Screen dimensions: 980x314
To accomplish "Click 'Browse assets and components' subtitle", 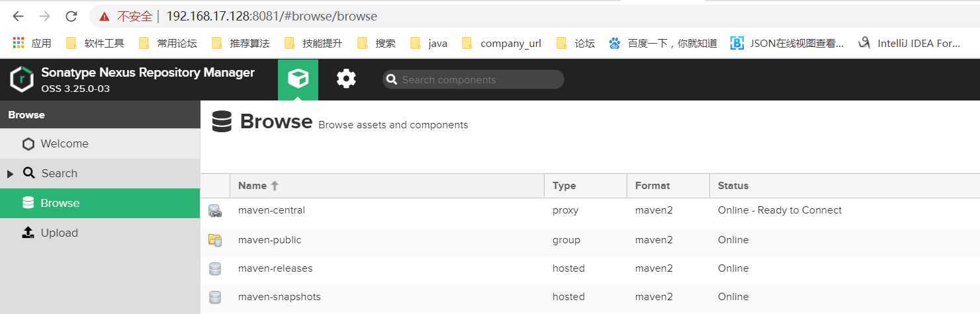I will click(393, 125).
